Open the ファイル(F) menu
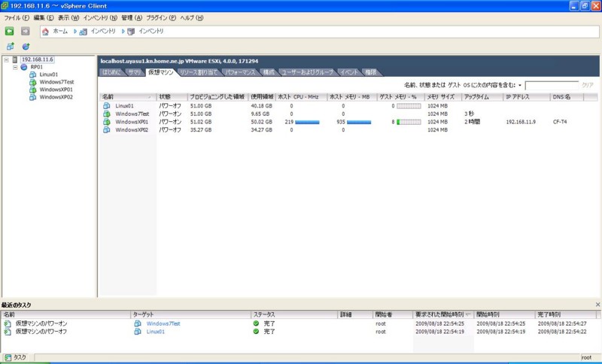Image resolution: width=602 pixels, height=364 pixels. point(17,18)
